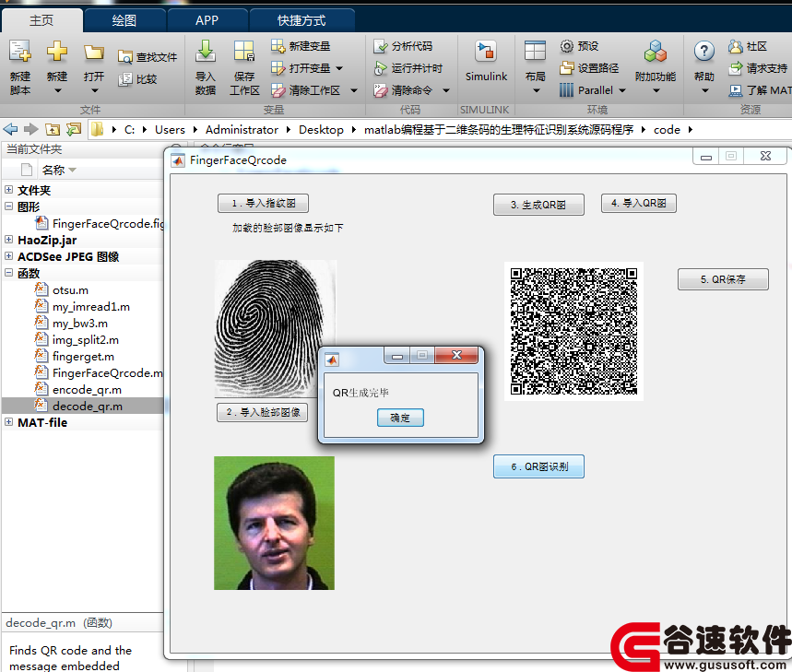This screenshot has width=792, height=672.
Task: Click the Layout (布局) icon
Action: pos(535,52)
